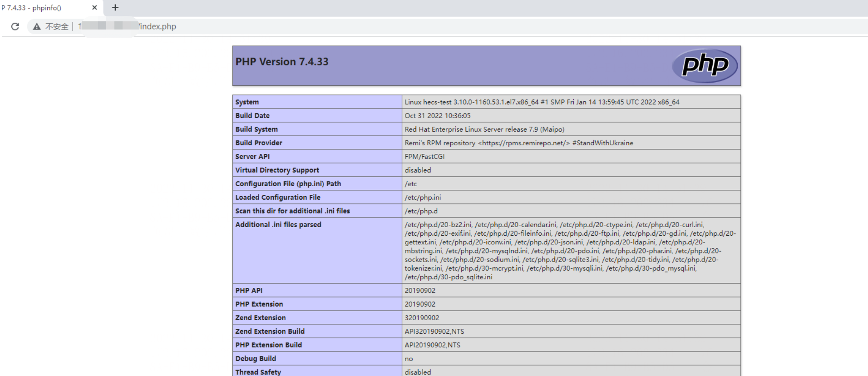Click Scan this dir for additional label
The height and width of the screenshot is (376, 868).
coord(292,211)
